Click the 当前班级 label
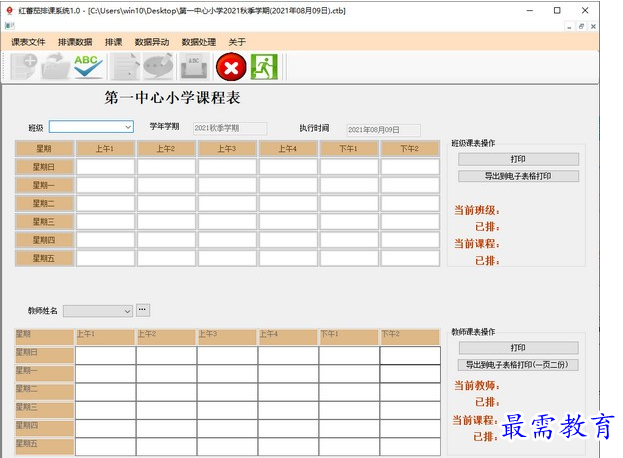The height and width of the screenshot is (458, 623). [477, 210]
